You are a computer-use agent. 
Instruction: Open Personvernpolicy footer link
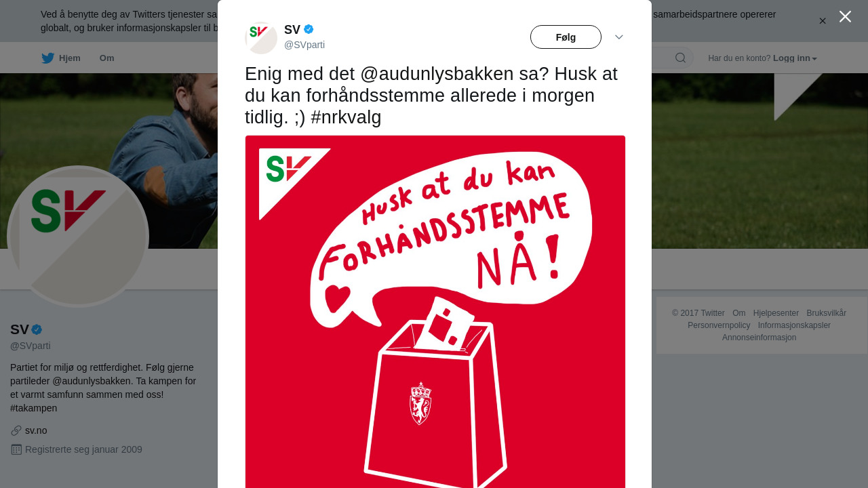click(x=719, y=325)
